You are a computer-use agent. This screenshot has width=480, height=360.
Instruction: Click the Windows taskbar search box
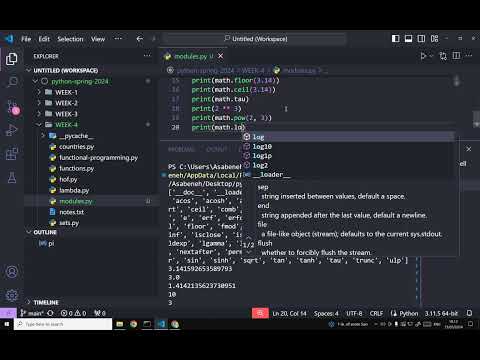[63, 324]
